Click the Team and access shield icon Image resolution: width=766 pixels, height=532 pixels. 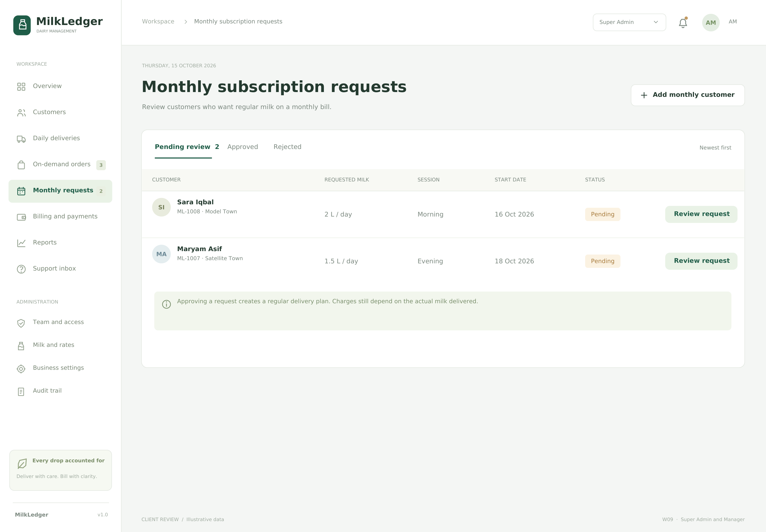pyautogui.click(x=21, y=323)
